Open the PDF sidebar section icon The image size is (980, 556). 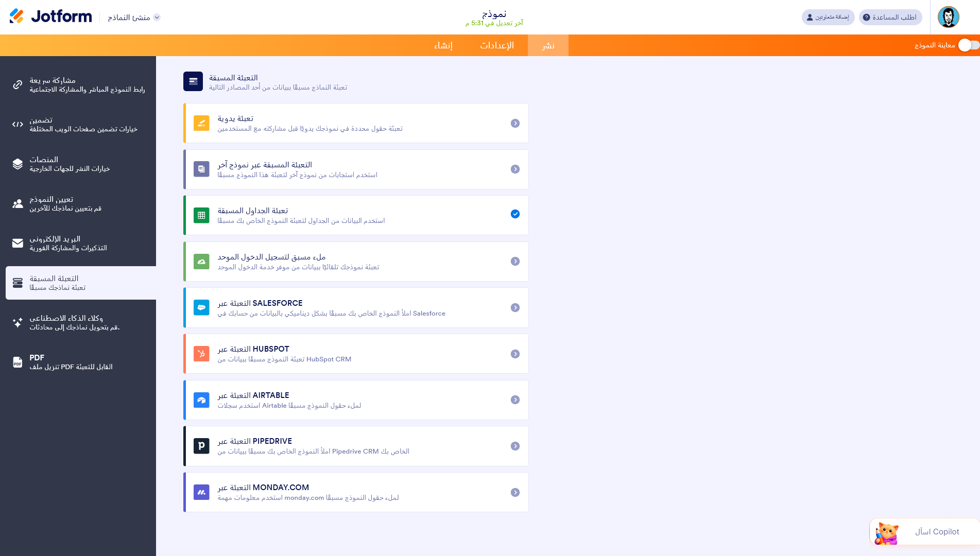click(x=18, y=362)
